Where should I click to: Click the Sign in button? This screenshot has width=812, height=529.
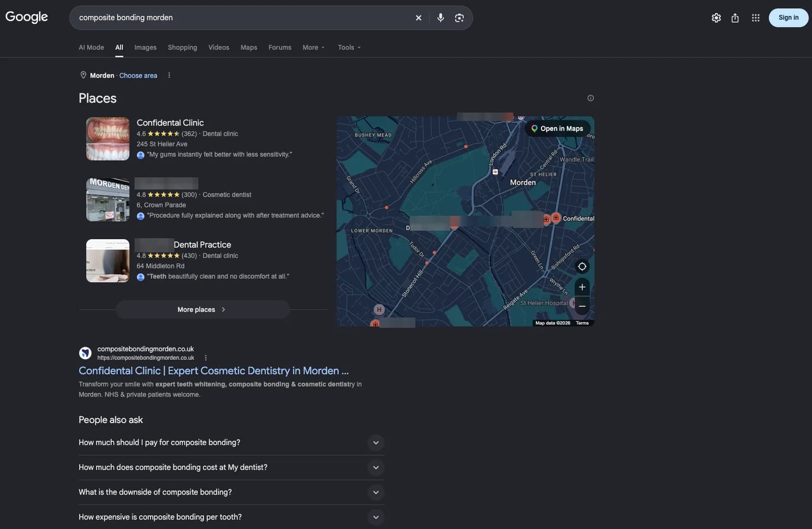[788, 18]
